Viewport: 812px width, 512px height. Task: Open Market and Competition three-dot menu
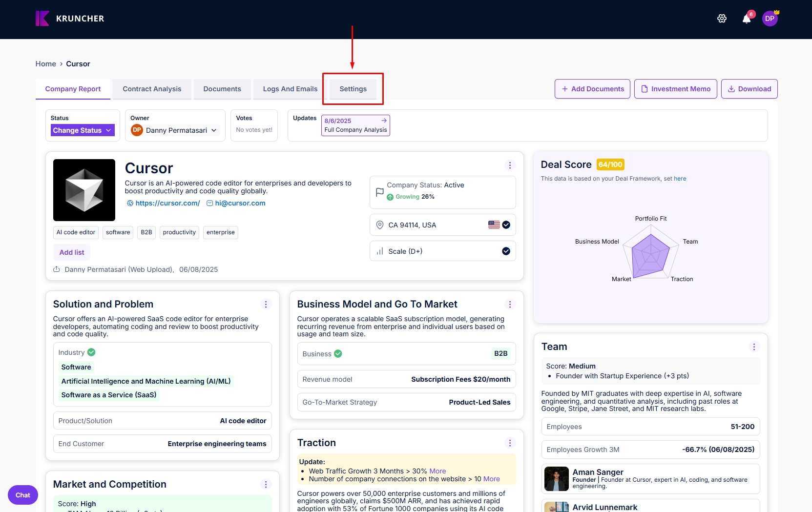(x=266, y=485)
